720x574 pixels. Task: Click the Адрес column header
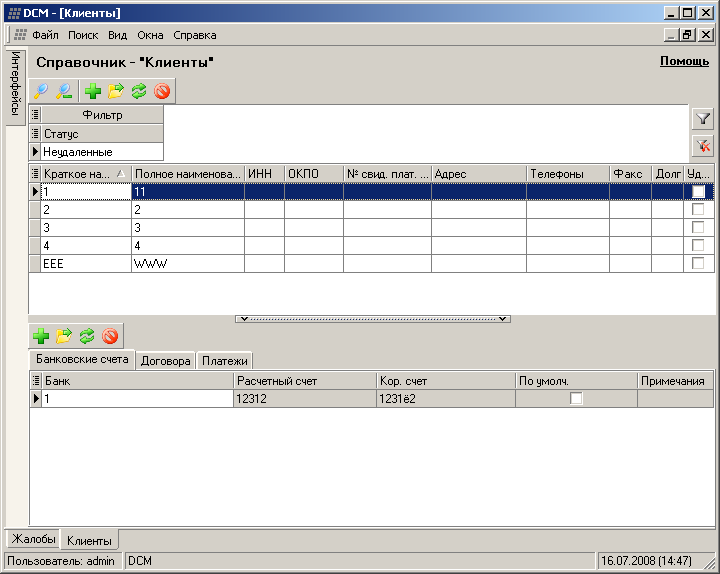pyautogui.click(x=479, y=174)
